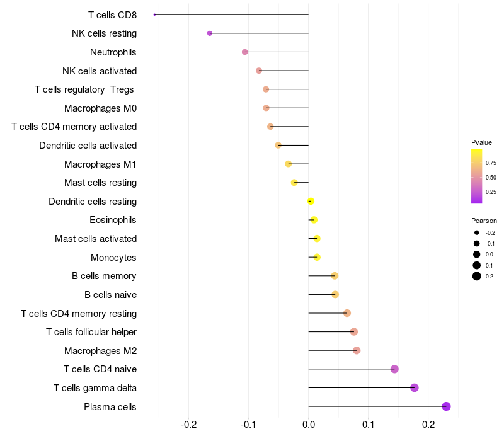The image size is (504, 441).
Task: Click the Monocytes axis label
Action: click(113, 258)
